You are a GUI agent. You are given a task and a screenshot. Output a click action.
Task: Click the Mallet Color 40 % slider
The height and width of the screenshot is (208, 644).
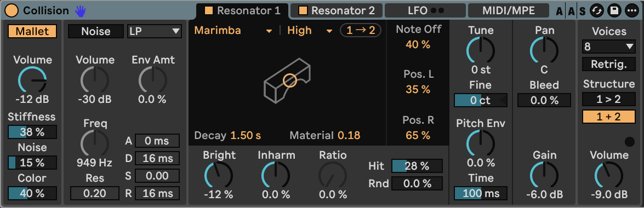pyautogui.click(x=32, y=193)
